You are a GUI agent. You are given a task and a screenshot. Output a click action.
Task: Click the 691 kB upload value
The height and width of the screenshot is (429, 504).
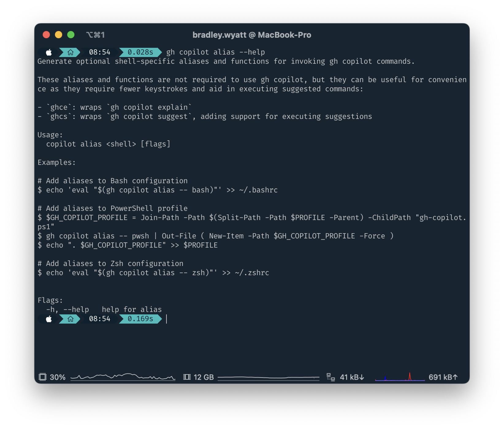coord(443,377)
